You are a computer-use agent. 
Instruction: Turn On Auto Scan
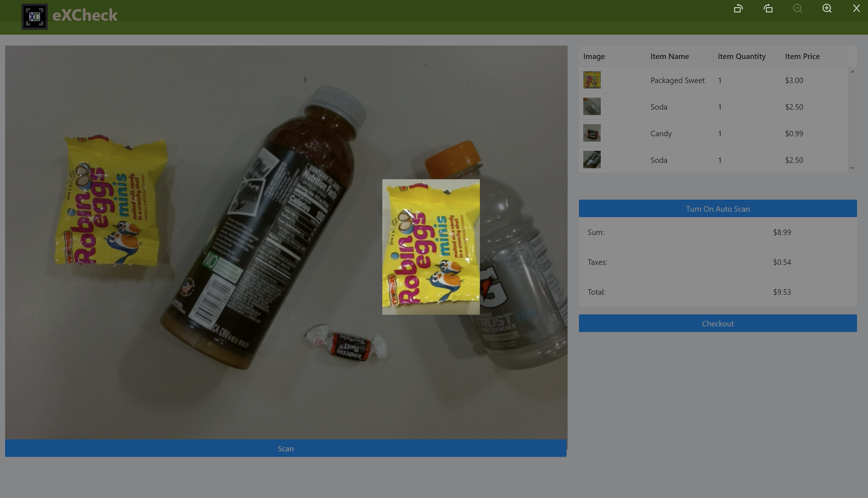(718, 209)
